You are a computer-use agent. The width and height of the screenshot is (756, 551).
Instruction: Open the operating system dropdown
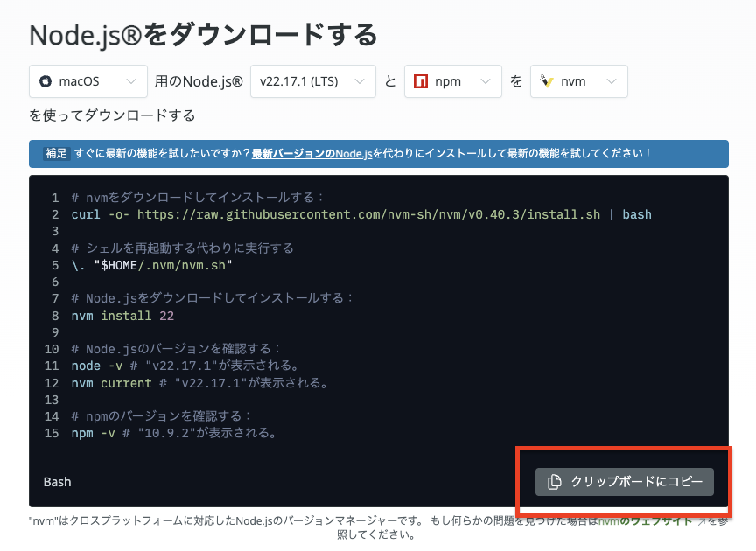pos(87,80)
